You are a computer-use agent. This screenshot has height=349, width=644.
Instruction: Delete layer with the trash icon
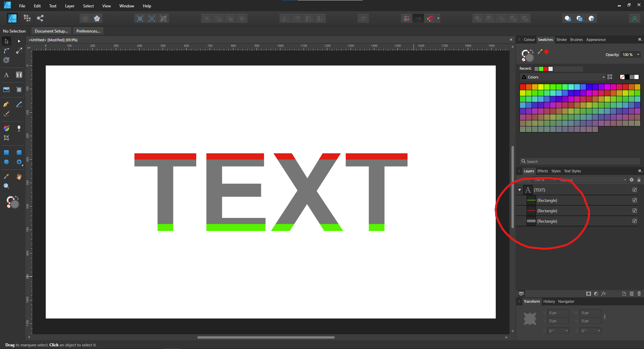click(x=639, y=294)
